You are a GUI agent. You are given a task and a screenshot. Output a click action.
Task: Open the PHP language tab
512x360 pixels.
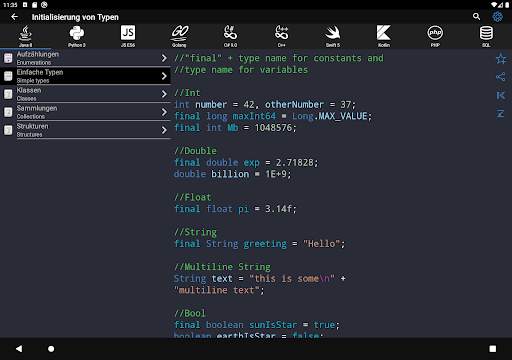pyautogui.click(x=435, y=36)
